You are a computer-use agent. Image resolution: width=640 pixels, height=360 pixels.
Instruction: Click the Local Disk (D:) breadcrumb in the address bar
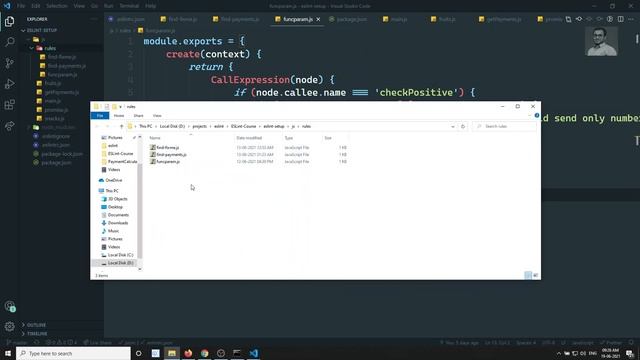click(x=172, y=127)
